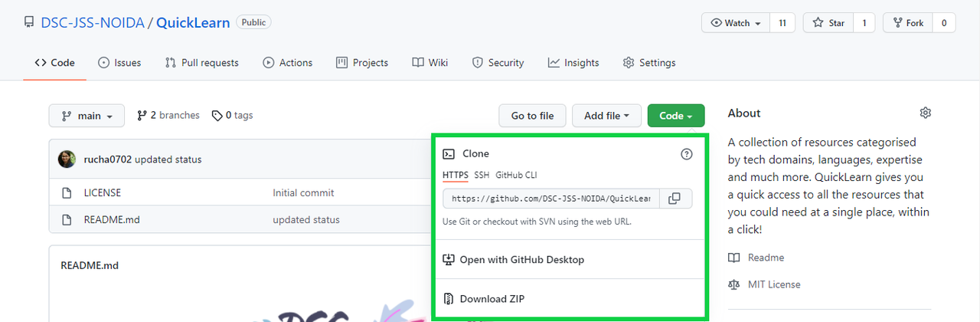Open the DSC-JSS-NOIDA organization link
The height and width of the screenshot is (322, 980).
coord(93,22)
